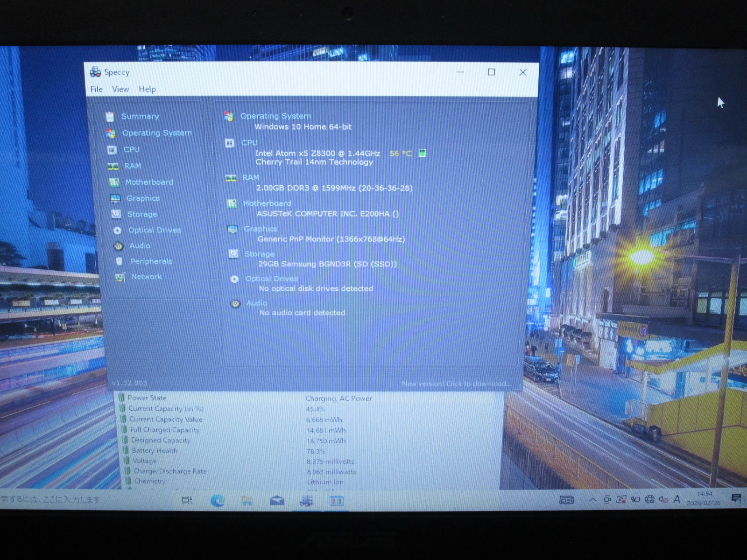Click the Operating System heading link
The height and width of the screenshot is (560, 747).
(x=275, y=116)
